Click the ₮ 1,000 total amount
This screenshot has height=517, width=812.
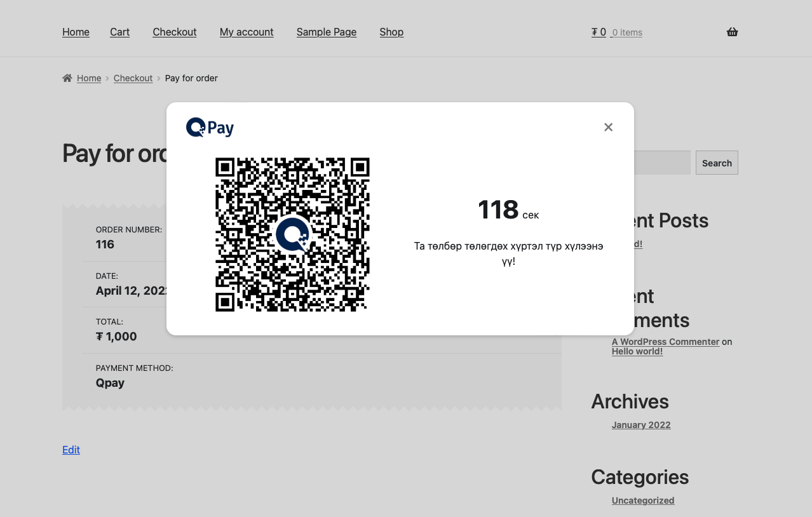(x=116, y=337)
